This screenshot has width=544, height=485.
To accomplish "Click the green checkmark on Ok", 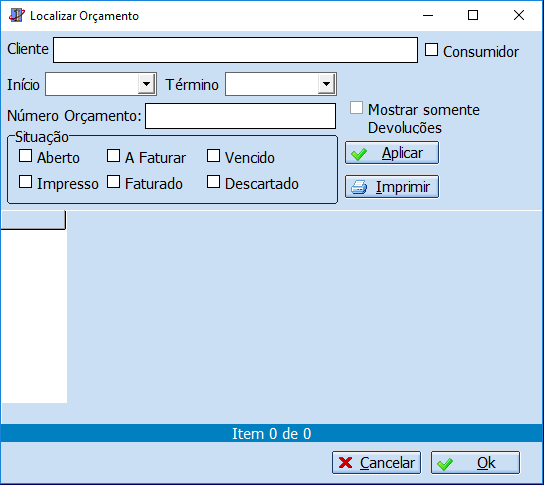I will (445, 464).
